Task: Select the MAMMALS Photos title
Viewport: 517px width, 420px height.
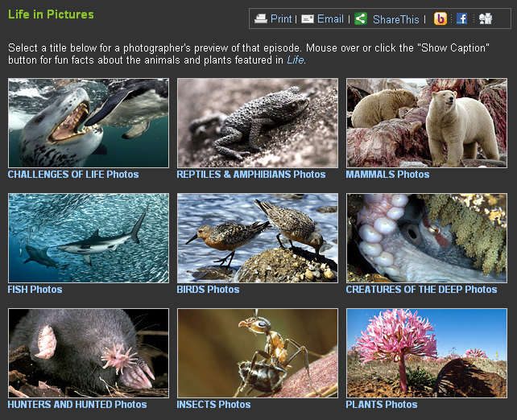Action: (387, 175)
